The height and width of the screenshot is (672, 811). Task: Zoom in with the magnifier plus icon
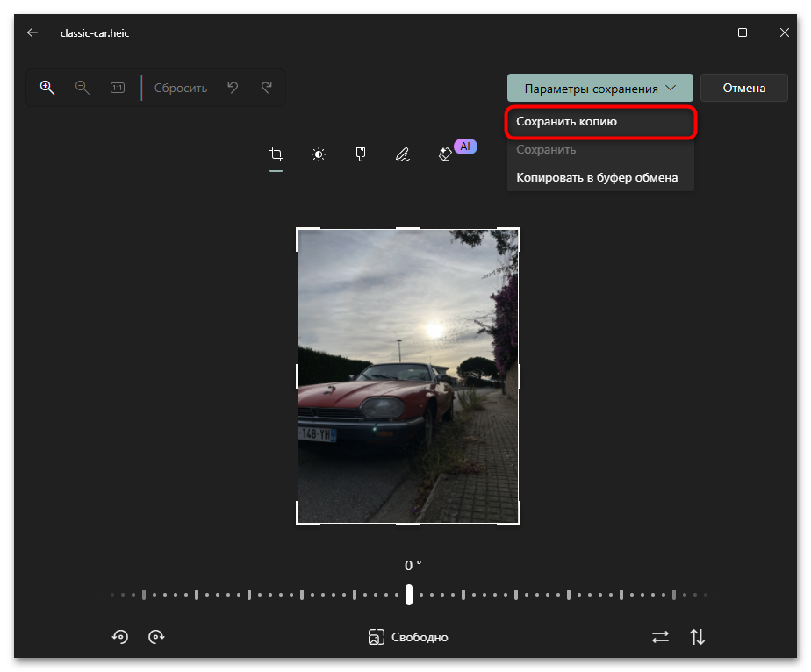[x=47, y=88]
